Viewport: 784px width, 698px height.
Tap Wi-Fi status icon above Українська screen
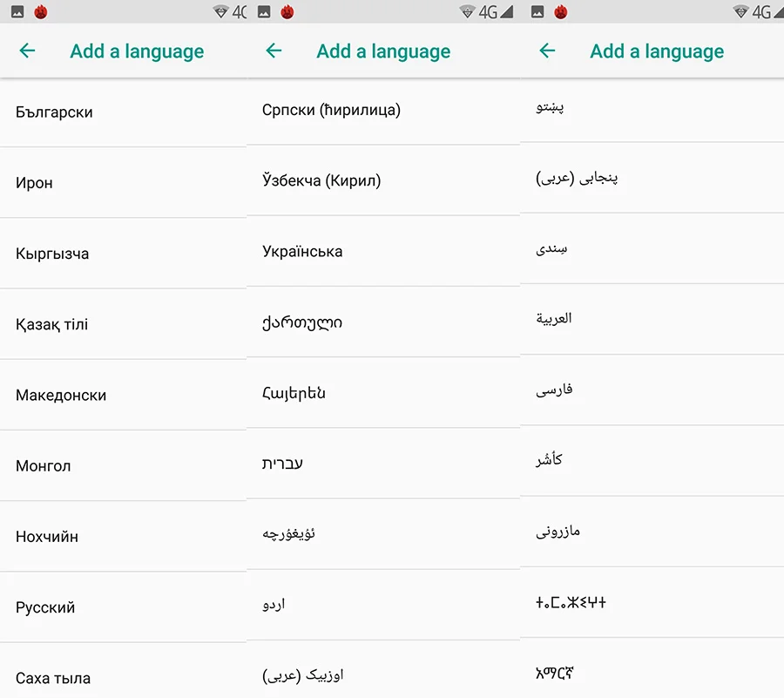pyautogui.click(x=467, y=12)
